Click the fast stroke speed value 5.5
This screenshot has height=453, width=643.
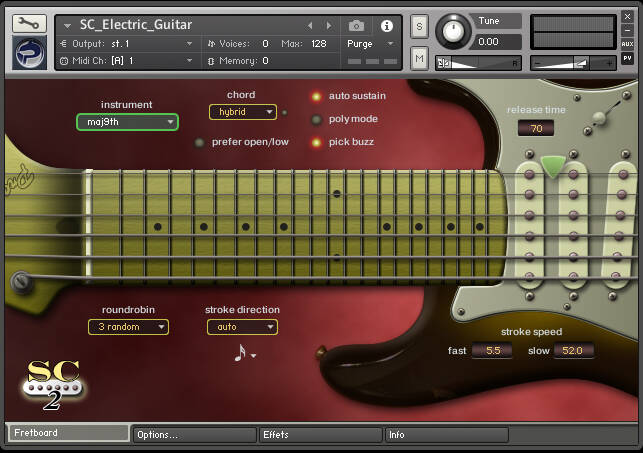493,351
